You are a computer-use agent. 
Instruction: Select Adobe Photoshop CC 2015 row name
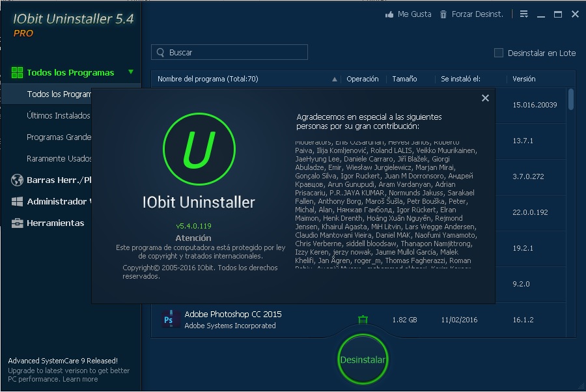click(233, 315)
